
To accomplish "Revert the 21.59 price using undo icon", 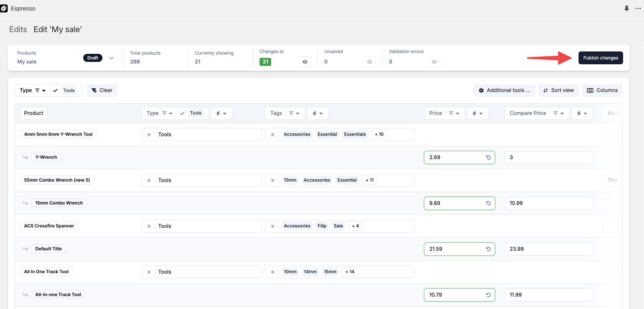I will 488,249.
